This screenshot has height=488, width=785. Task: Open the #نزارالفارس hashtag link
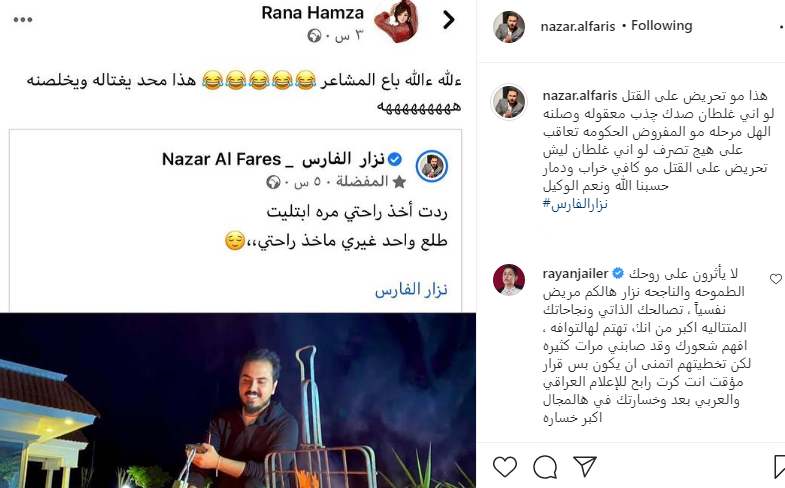575,204
